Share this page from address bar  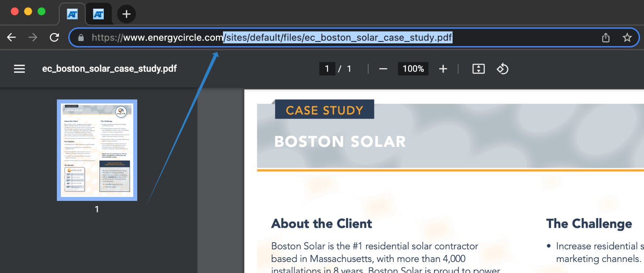tap(606, 38)
